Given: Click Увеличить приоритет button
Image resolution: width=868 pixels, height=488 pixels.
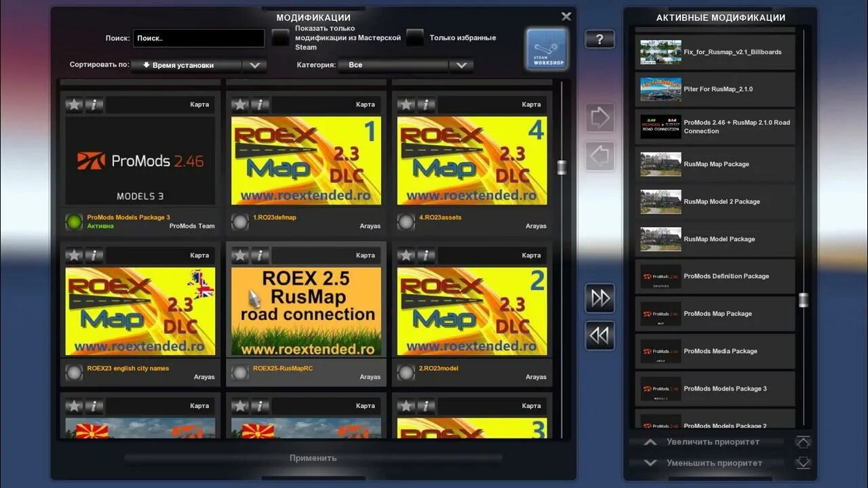Looking at the screenshot, I should (707, 442).
